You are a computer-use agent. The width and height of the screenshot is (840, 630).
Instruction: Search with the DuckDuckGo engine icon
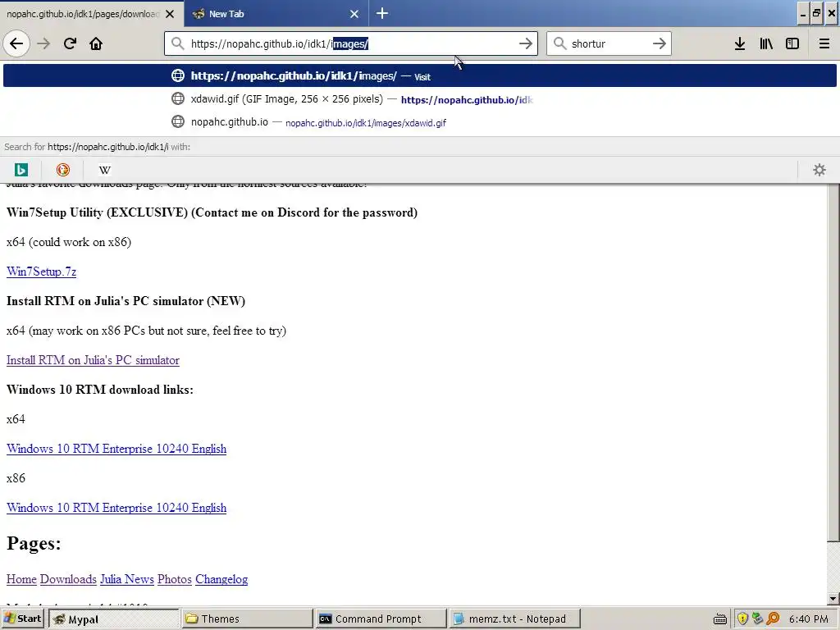(62, 170)
